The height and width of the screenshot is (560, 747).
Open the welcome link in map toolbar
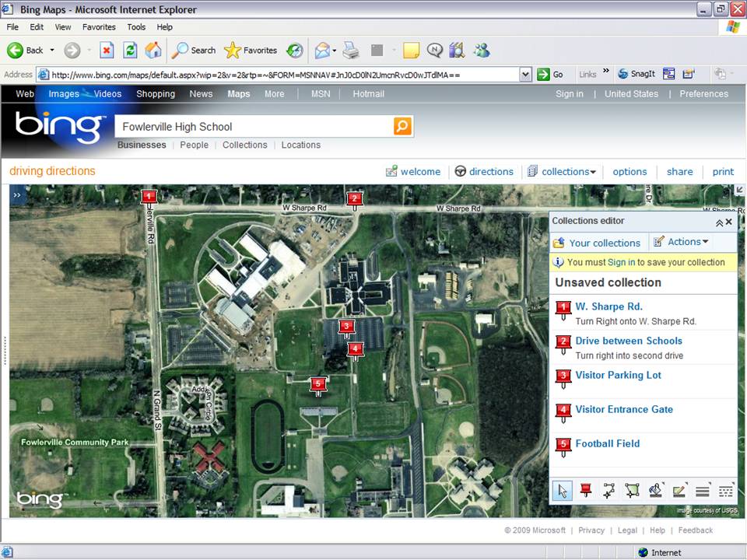(x=413, y=171)
